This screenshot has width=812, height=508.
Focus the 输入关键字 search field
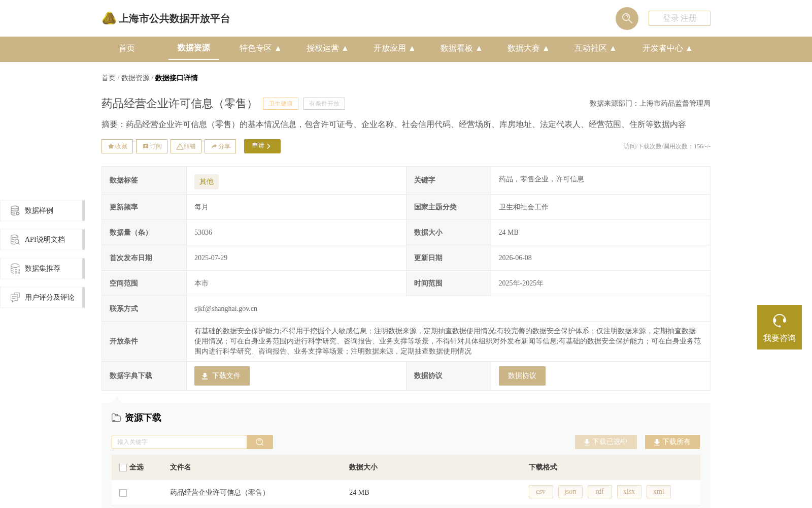click(179, 442)
